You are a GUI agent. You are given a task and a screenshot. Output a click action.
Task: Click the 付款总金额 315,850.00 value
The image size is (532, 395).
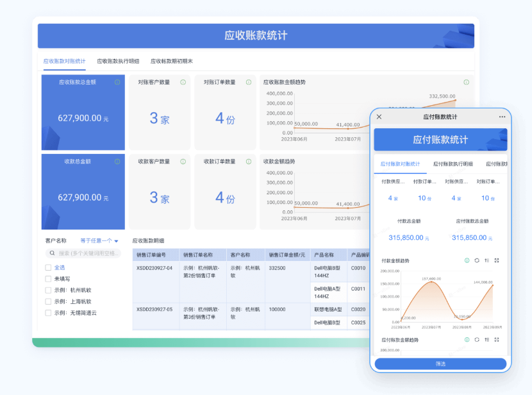[408, 238]
